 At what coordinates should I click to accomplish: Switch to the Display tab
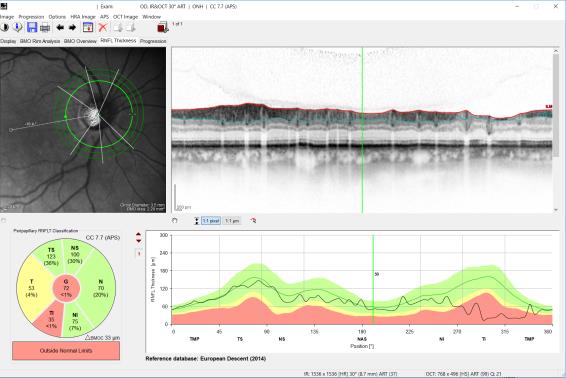8,42
